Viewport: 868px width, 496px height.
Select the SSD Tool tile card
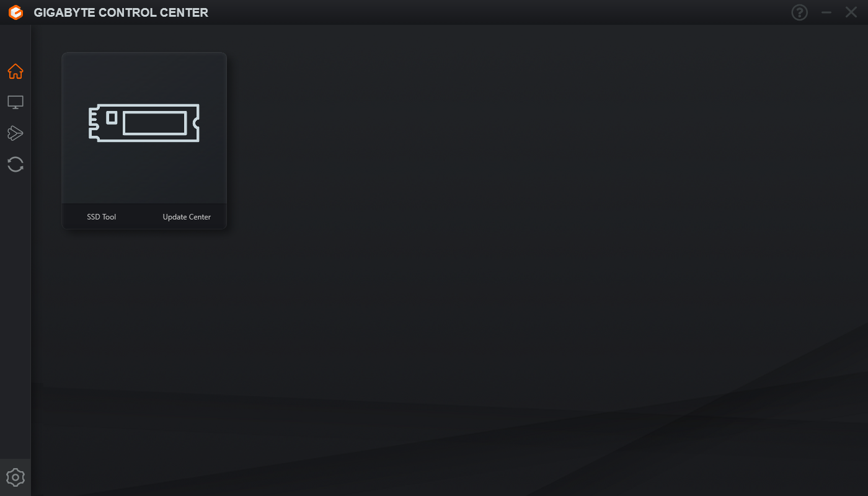[x=144, y=141]
